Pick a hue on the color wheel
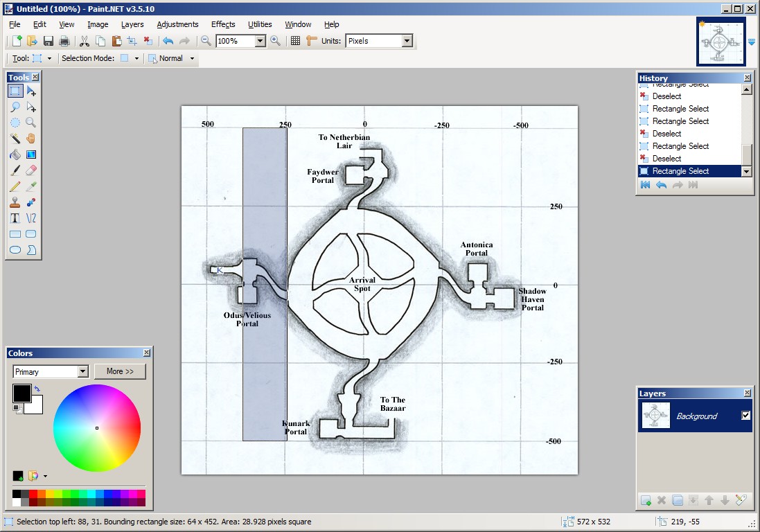This screenshot has width=760, height=532. pyautogui.click(x=97, y=428)
